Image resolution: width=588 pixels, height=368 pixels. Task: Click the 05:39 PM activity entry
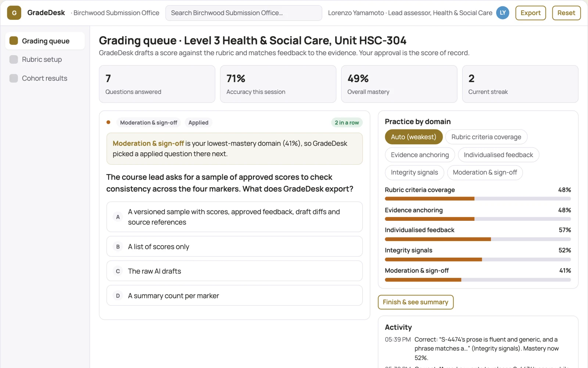pos(477,348)
